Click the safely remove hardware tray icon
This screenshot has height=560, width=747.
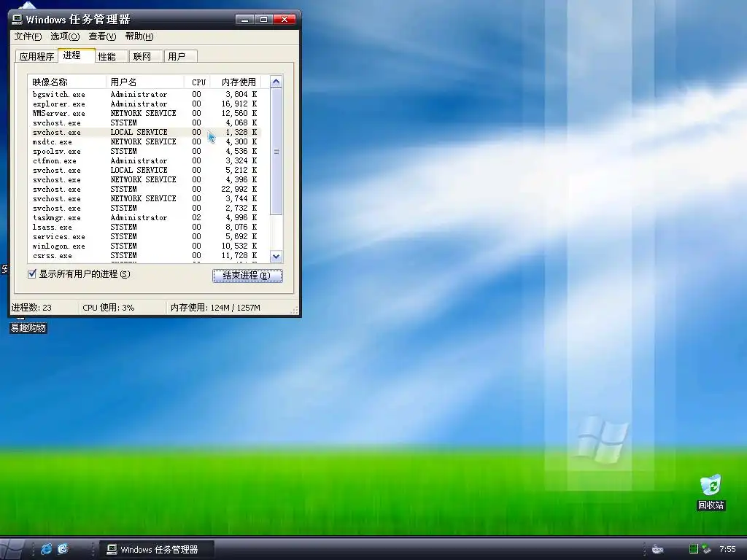pyautogui.click(x=706, y=549)
